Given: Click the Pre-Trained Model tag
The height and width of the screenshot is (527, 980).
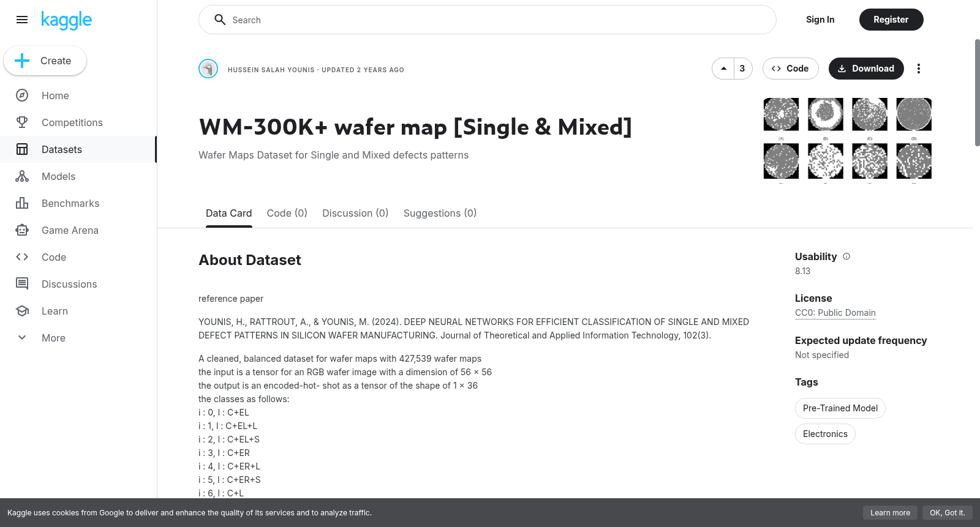Looking at the screenshot, I should (x=840, y=408).
